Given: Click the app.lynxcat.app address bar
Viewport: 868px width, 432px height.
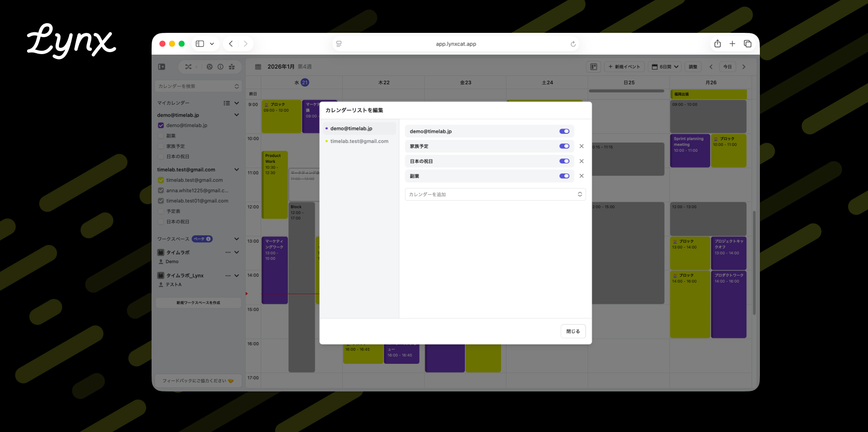Looking at the screenshot, I should click(x=456, y=44).
